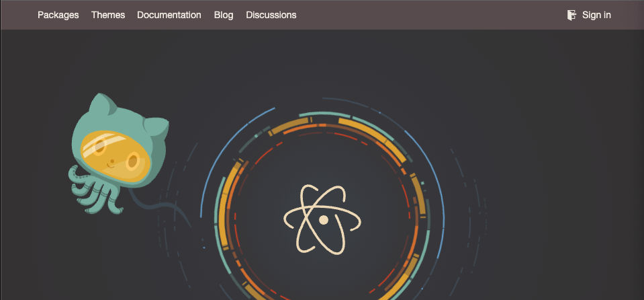Screen dimensions: 644x300
Task: Open the Discussions forum link
Action: click(x=271, y=15)
